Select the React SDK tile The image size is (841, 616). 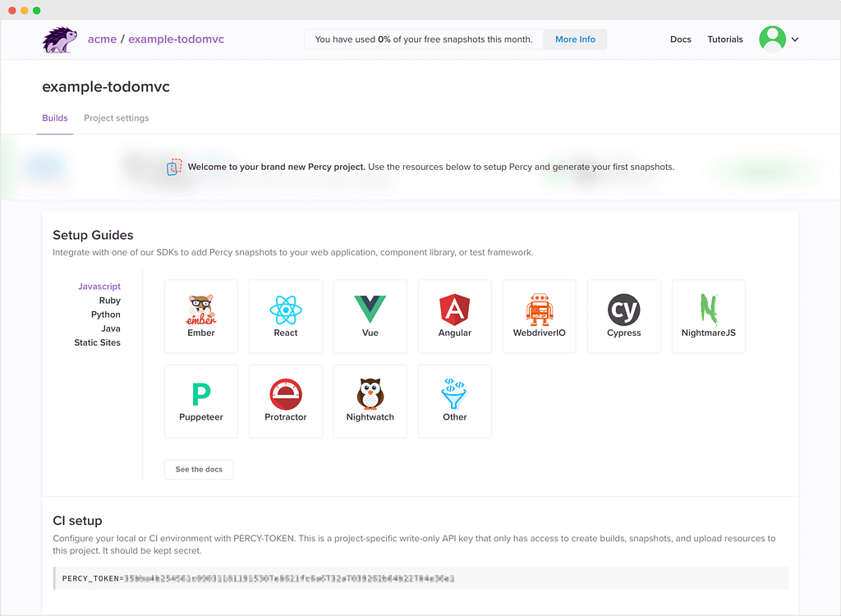pyautogui.click(x=286, y=316)
